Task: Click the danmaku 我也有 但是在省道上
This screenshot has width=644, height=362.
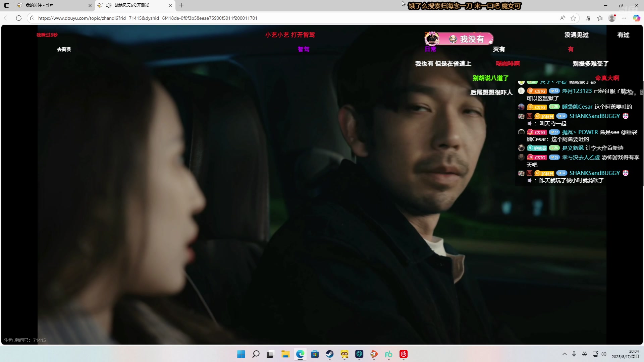Action: (x=443, y=64)
